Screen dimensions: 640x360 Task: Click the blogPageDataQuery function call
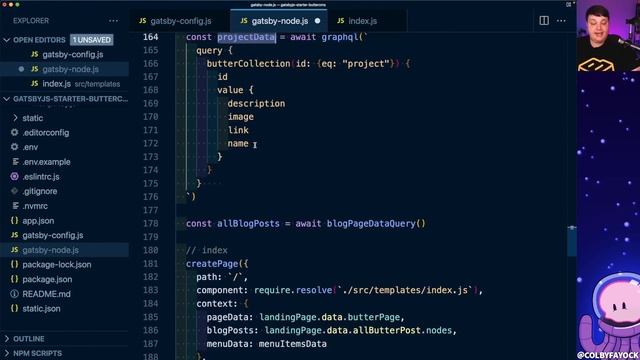371,224
